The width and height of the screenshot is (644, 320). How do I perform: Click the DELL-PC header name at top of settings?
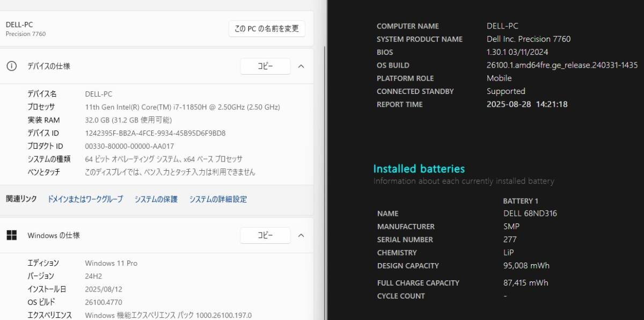coord(19,25)
